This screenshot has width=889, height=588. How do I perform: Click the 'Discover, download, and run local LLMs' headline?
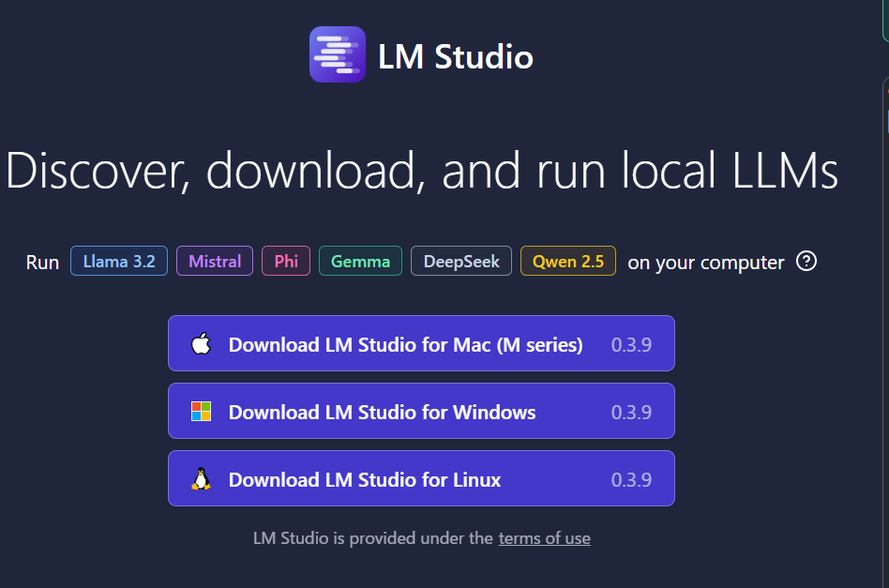click(422, 171)
